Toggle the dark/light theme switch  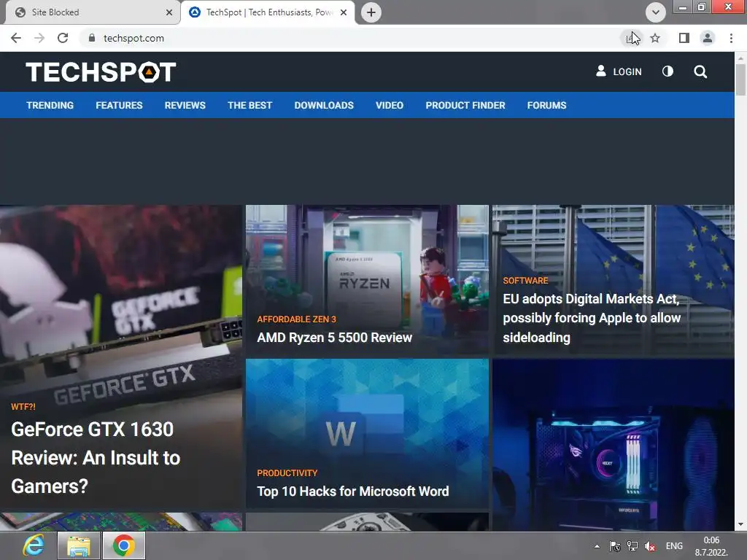click(x=668, y=71)
